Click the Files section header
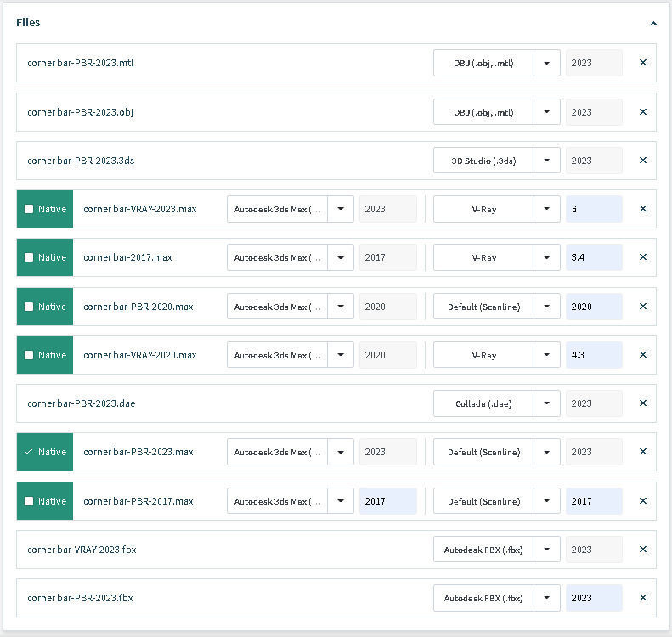Image resolution: width=672 pixels, height=637 pixels. tap(28, 23)
